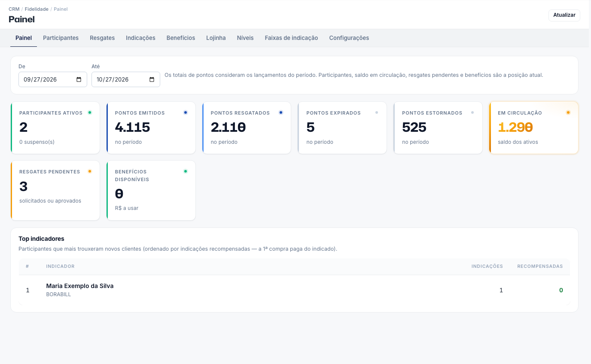Click the Pontos Estornados value 525
The height and width of the screenshot is (364, 591).
pyautogui.click(x=414, y=127)
